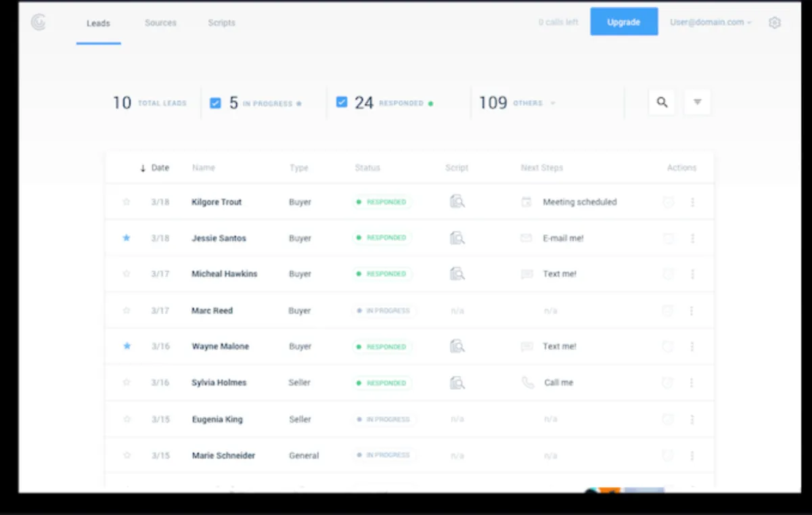Click the Upgrade button
Viewport: 812px width, 515px height.
click(x=624, y=22)
